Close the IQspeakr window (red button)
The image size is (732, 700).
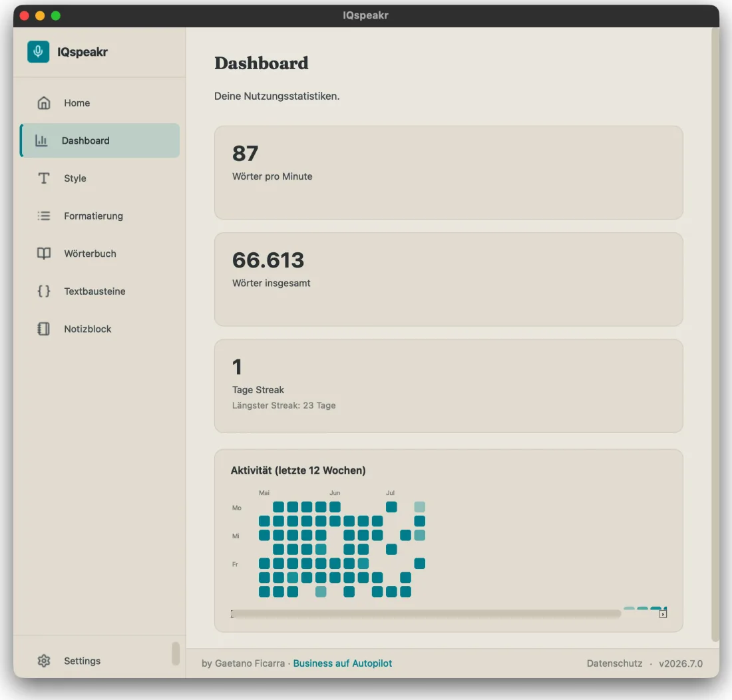[x=25, y=16]
